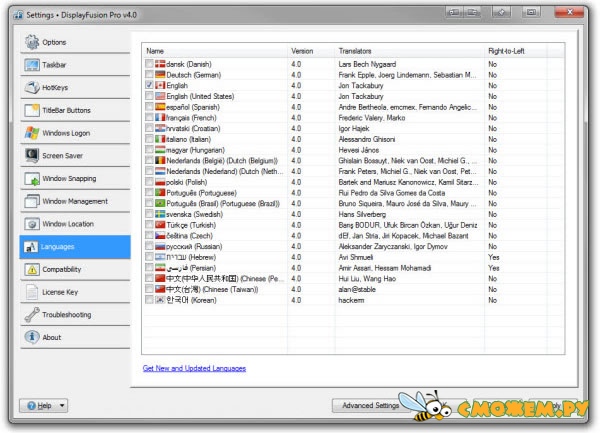Check the español (Spanish) checkbox
Image resolution: width=600 pixels, height=433 pixels.
149,106
